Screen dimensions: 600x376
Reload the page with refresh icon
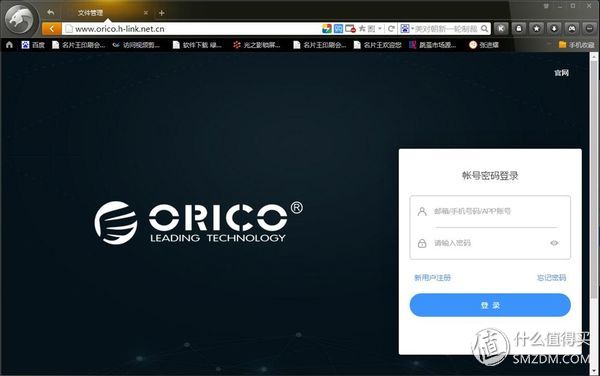pos(391,29)
